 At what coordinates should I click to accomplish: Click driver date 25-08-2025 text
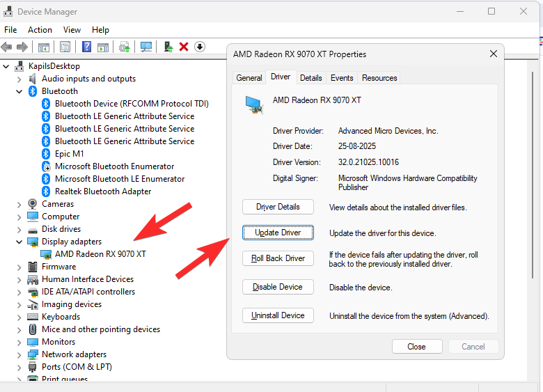coord(357,146)
